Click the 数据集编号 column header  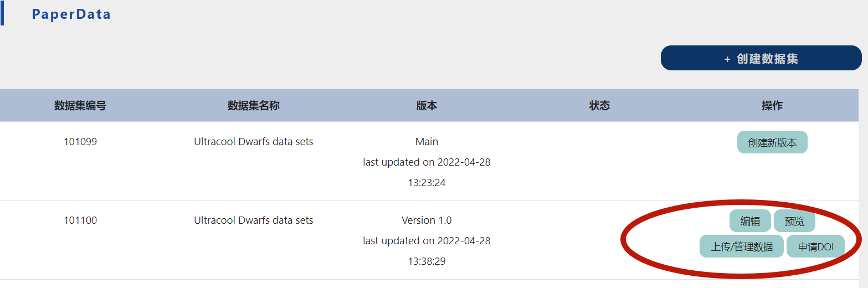point(80,105)
